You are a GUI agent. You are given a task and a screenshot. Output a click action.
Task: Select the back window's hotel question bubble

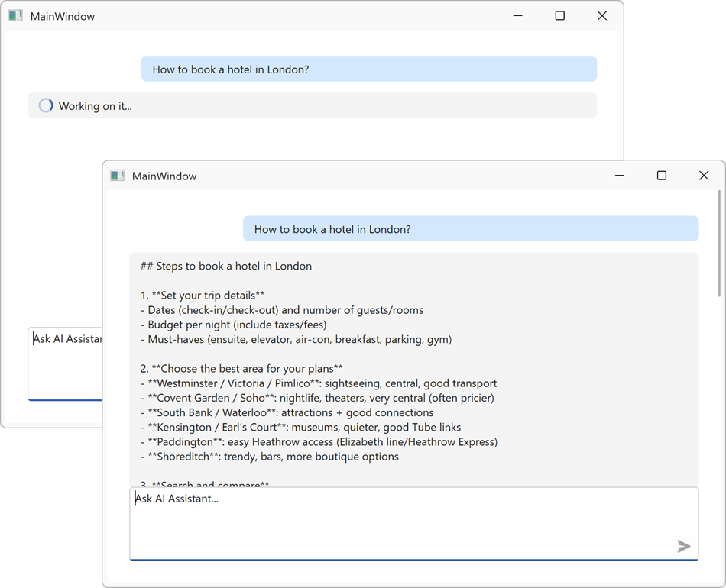pos(369,69)
